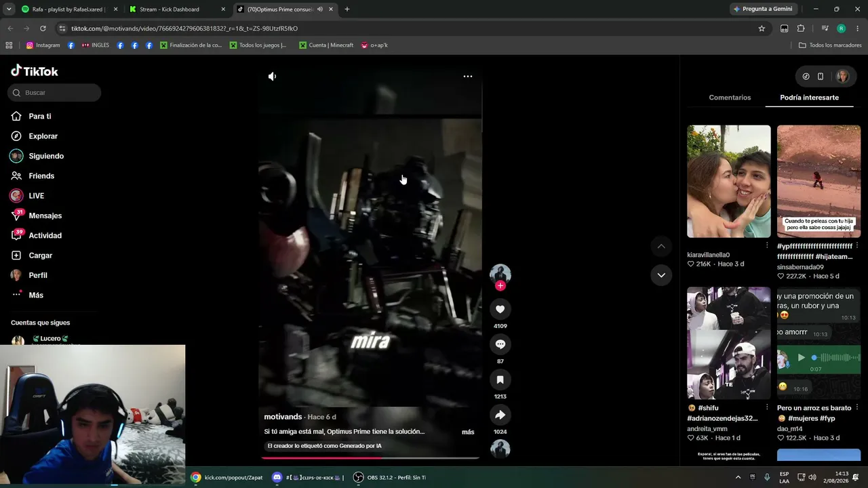The width and height of the screenshot is (868, 488).
Task: Open the Para ti feed
Action: tap(39, 117)
